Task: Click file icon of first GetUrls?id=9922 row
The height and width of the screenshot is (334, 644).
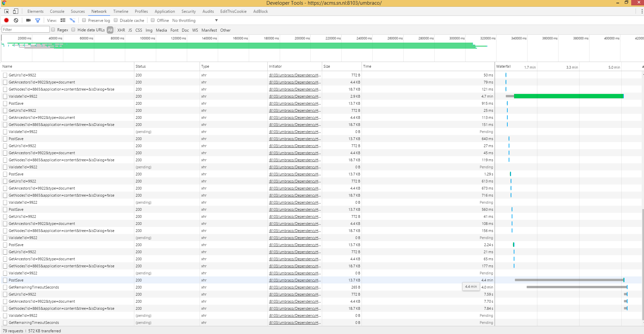Action: (x=5, y=75)
